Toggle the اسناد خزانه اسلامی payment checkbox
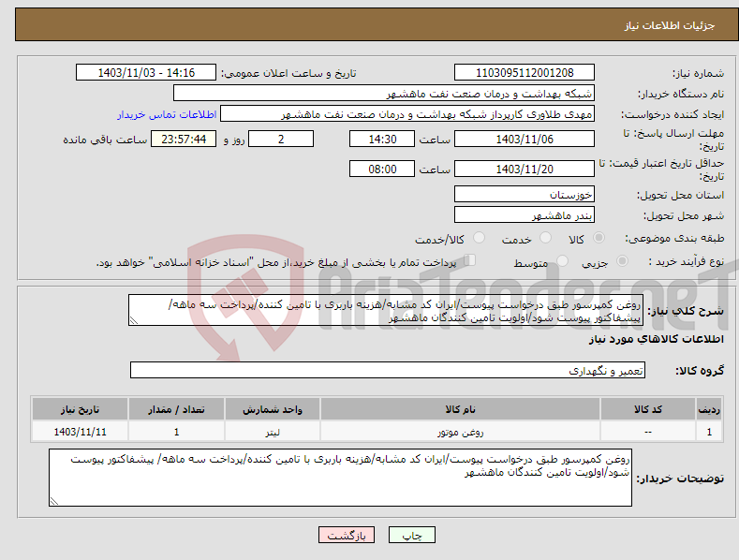 click(x=470, y=260)
